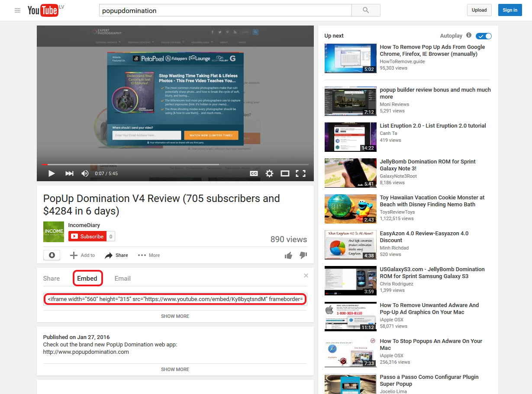Click the 890 views count
The width and height of the screenshot is (532, 394).
point(289,240)
